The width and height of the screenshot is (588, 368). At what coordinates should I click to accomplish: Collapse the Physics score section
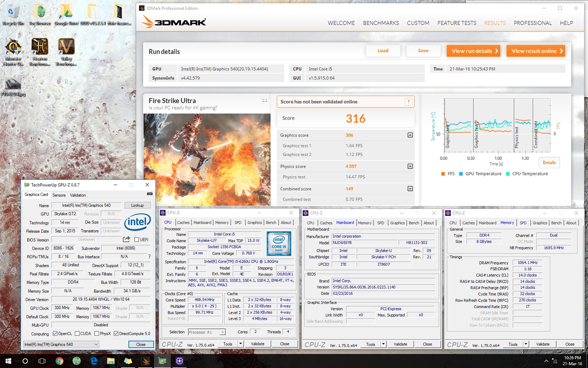point(410,166)
